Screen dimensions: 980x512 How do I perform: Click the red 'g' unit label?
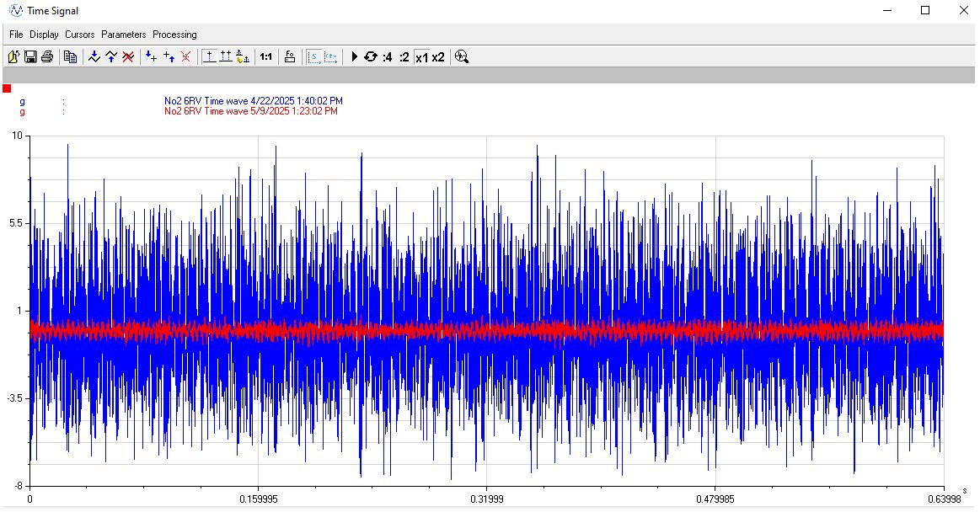click(23, 112)
